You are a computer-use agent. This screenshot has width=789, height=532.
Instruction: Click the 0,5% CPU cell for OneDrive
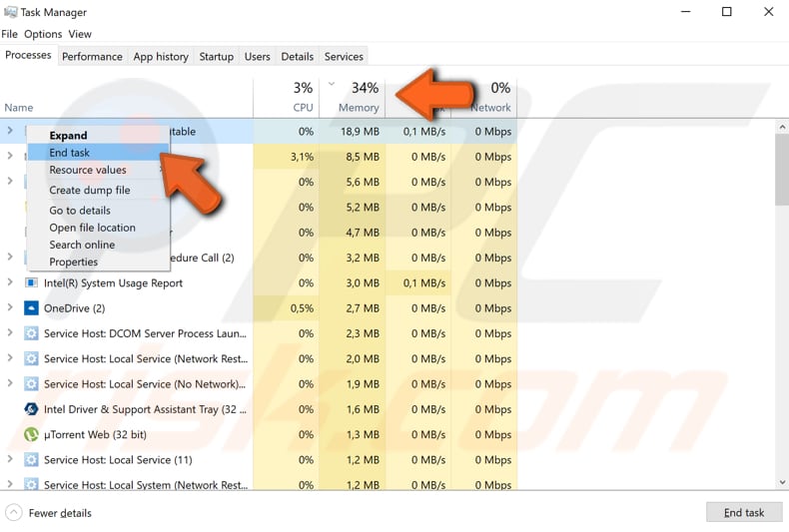[286, 308]
